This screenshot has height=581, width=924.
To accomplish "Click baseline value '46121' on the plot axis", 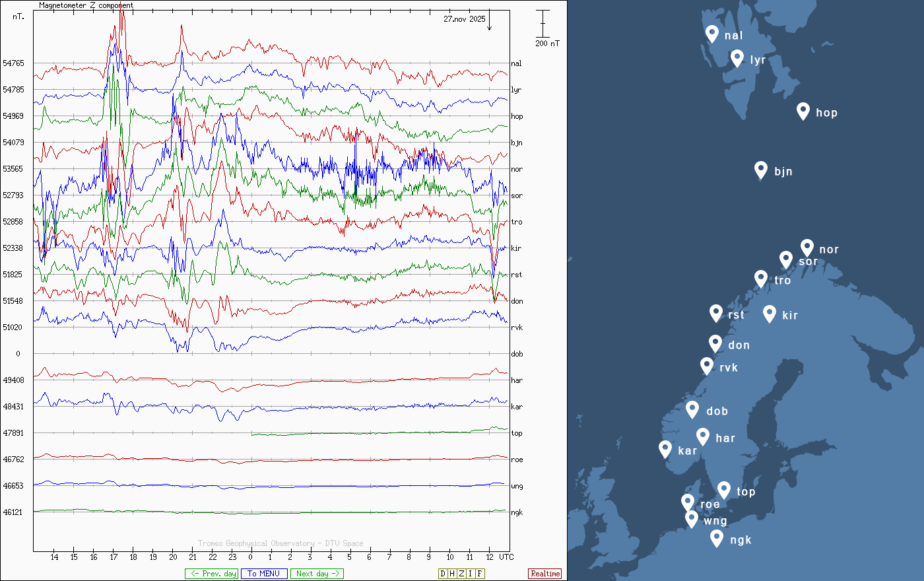I will [13, 512].
